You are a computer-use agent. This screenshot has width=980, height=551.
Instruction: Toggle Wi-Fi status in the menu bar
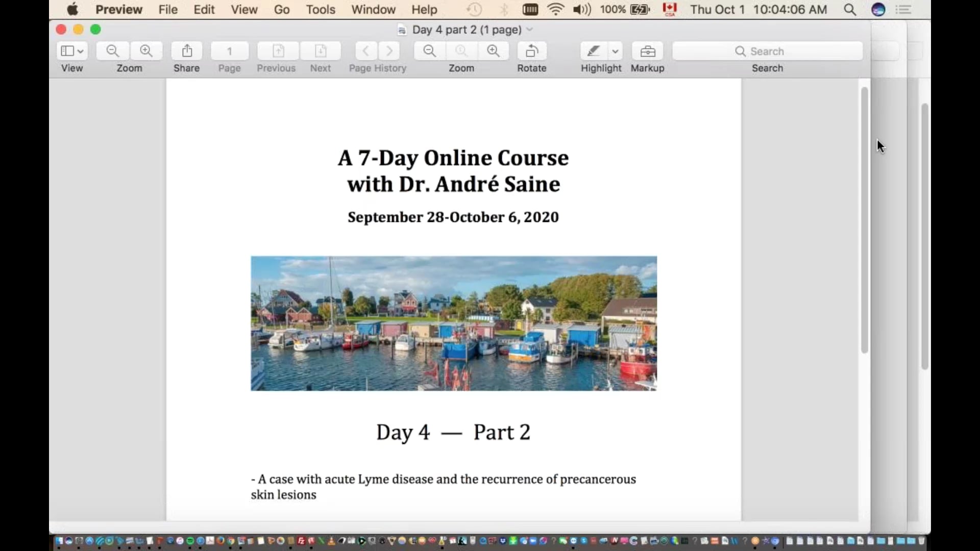tap(556, 9)
